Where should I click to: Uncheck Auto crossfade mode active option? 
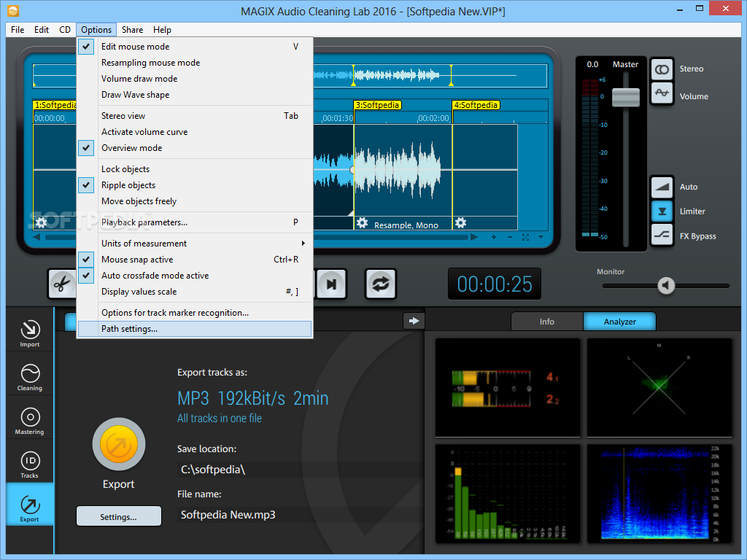tap(195, 276)
